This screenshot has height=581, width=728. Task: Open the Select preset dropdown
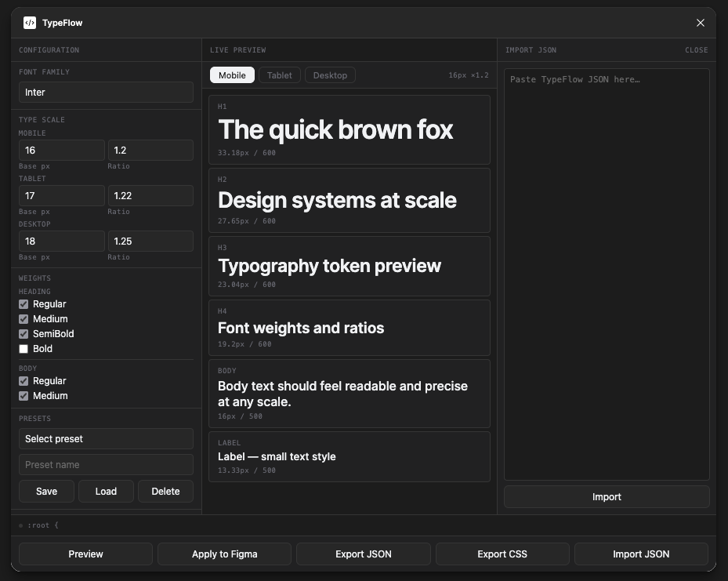[106, 439]
